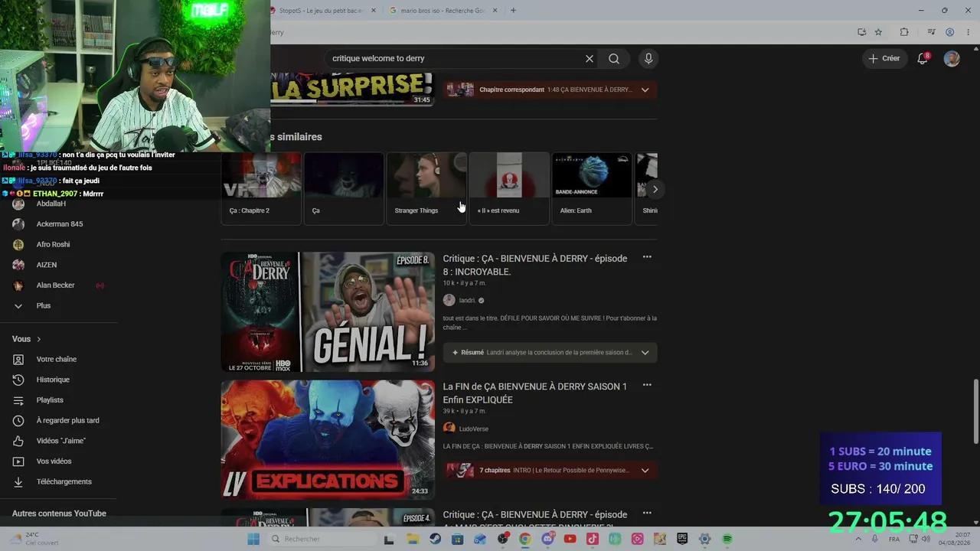Open the 'Critique : ÇA - BIENVENUE À DERRY - épisode 8' title
This screenshot has width=980, height=551.
[535, 265]
